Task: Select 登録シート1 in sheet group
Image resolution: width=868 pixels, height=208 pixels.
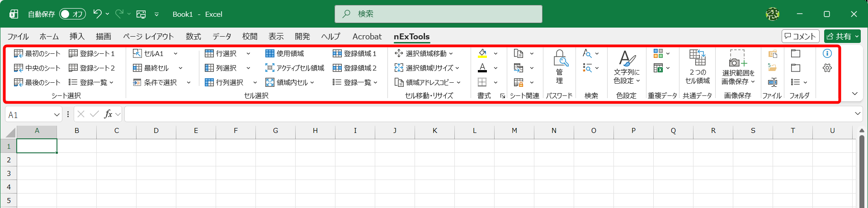Action: tap(92, 53)
